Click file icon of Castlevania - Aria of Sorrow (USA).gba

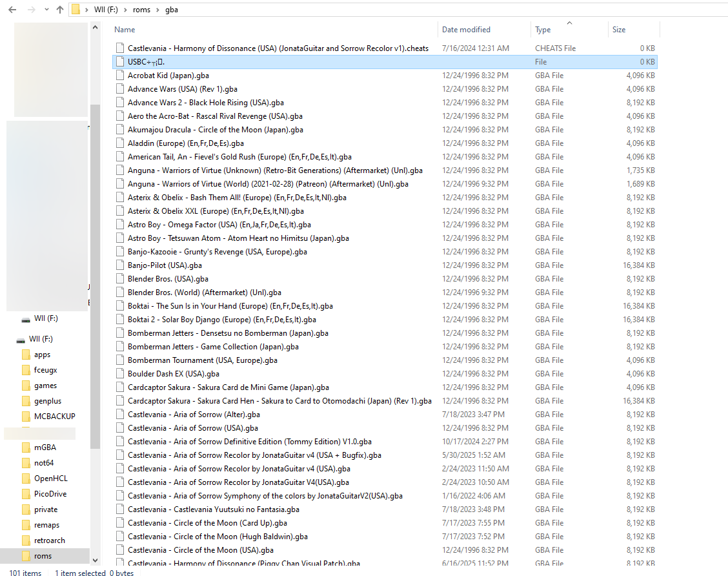point(120,428)
